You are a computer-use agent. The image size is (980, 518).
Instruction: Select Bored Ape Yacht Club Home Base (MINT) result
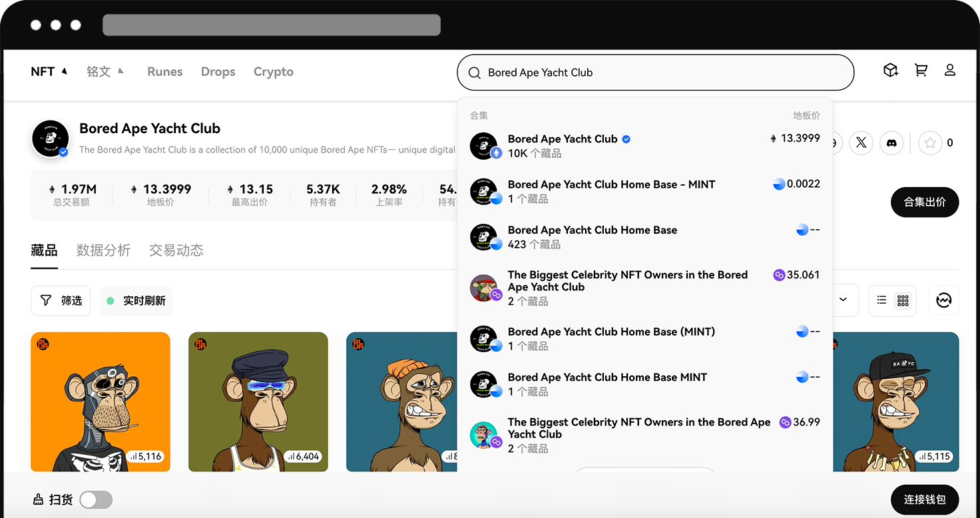click(644, 339)
